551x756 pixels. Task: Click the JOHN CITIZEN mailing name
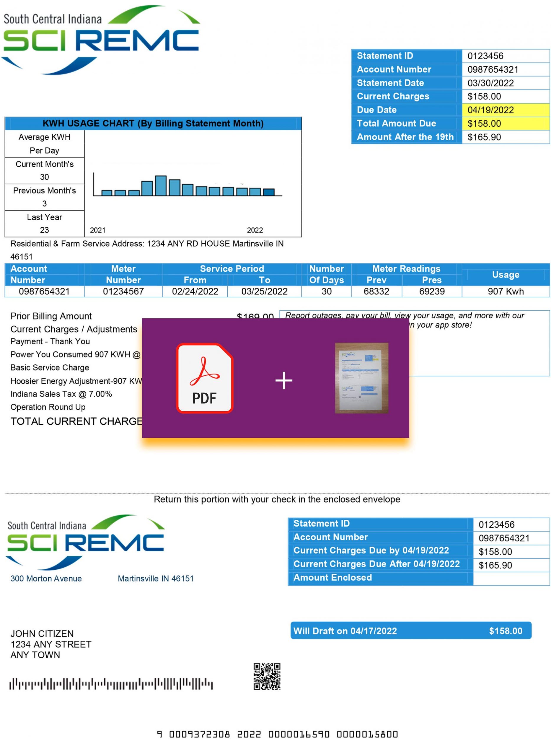(42, 633)
